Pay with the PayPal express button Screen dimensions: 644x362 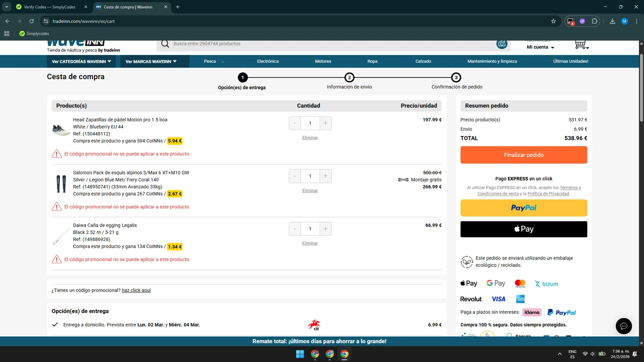524,208
